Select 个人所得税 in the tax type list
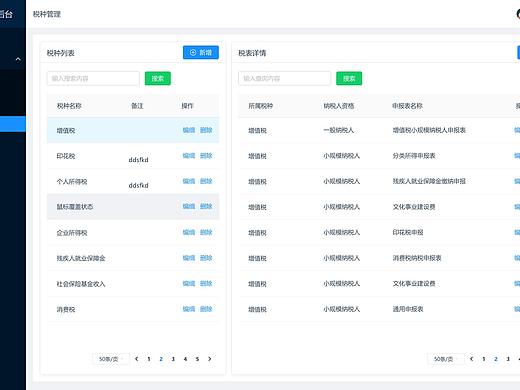The width and height of the screenshot is (520, 390). pyautogui.click(x=72, y=182)
